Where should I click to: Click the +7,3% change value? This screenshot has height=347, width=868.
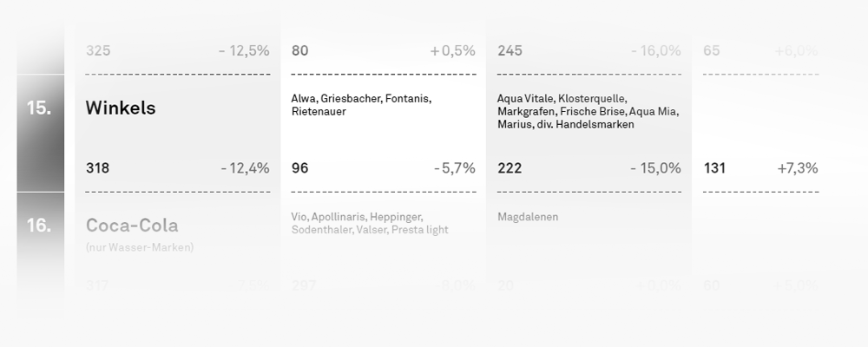tap(798, 168)
